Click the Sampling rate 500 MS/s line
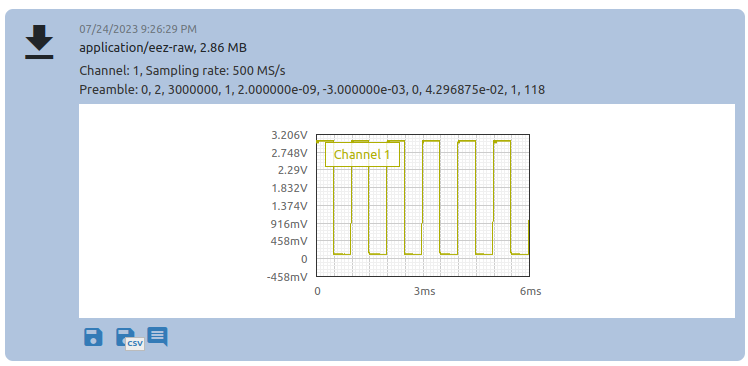This screenshot has width=748, height=366. (x=182, y=71)
